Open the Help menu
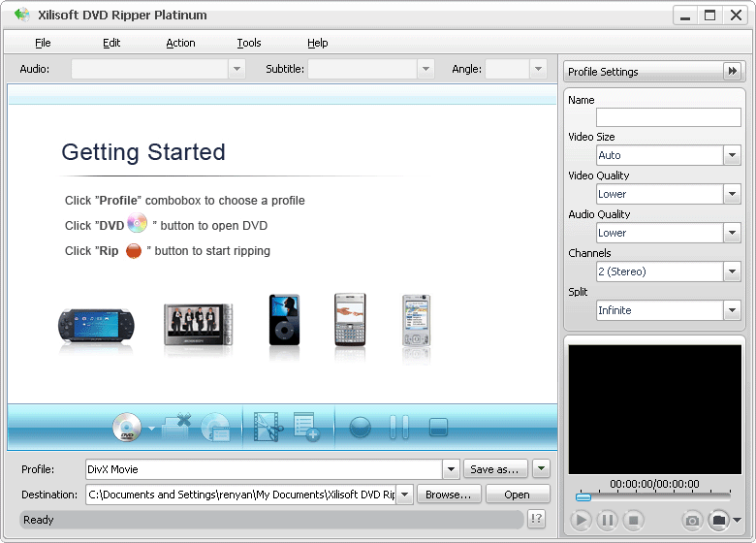This screenshot has width=756, height=543. pyautogui.click(x=317, y=43)
